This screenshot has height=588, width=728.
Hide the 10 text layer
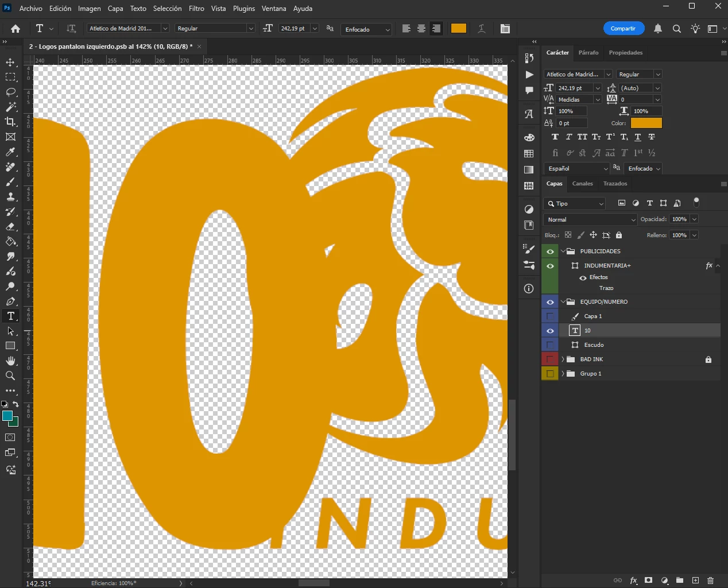550,331
